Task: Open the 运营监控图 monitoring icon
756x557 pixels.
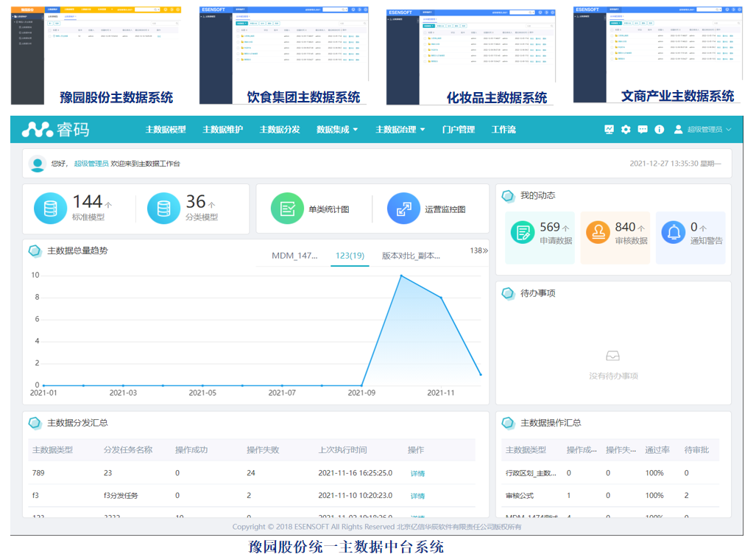Action: click(403, 209)
